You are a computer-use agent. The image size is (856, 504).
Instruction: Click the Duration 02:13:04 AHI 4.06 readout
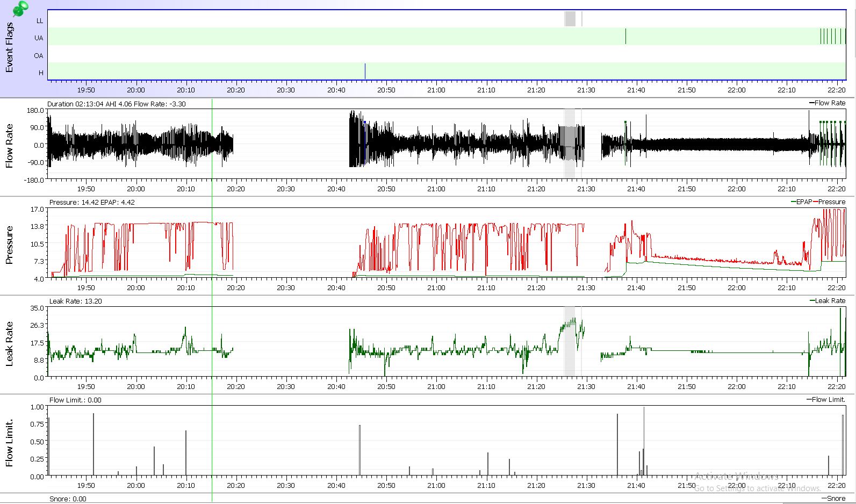[x=117, y=104]
